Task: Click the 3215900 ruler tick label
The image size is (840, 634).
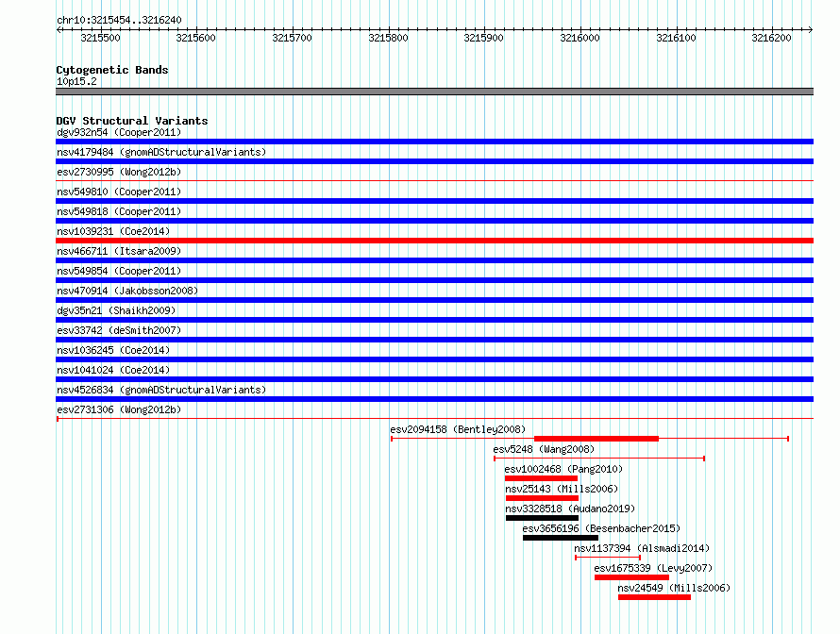Action: [484, 38]
